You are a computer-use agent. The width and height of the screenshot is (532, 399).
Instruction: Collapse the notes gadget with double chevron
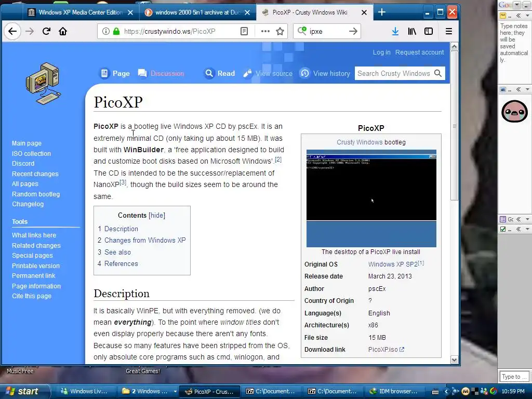tap(518, 16)
